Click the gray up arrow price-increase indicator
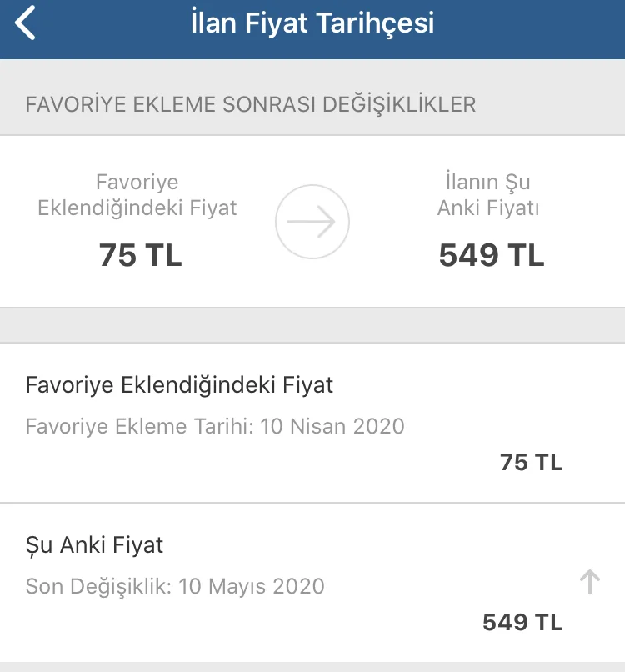This screenshot has width=625, height=672. (589, 582)
